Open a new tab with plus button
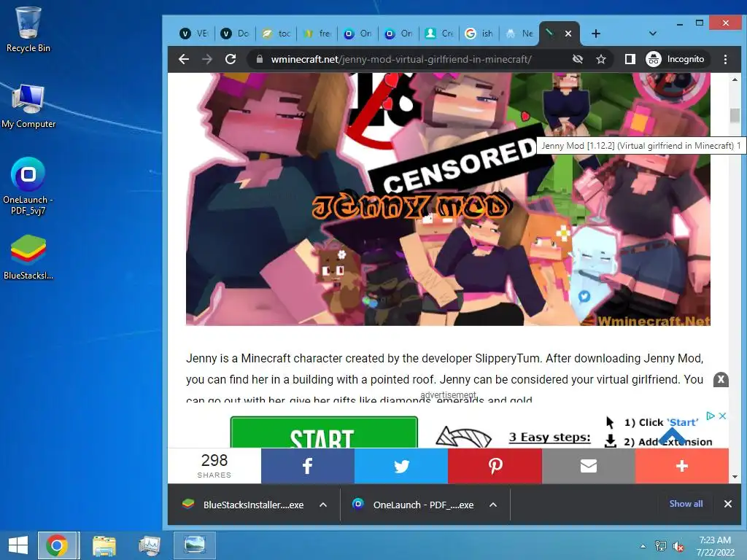This screenshot has height=560, width=747. [x=595, y=34]
